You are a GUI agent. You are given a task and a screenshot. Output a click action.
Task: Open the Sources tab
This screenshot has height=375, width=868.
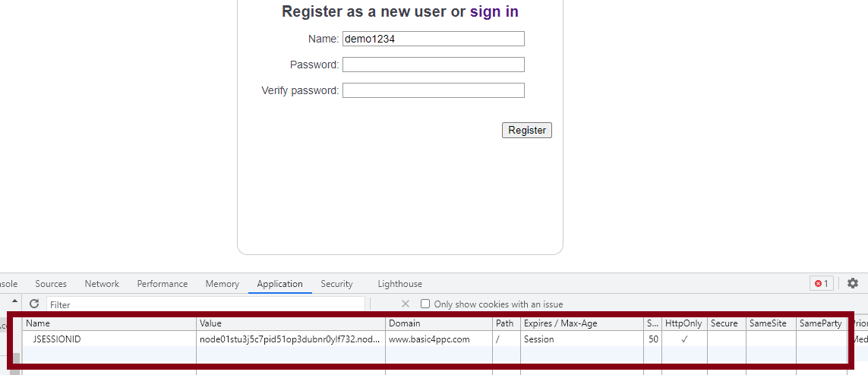point(51,284)
